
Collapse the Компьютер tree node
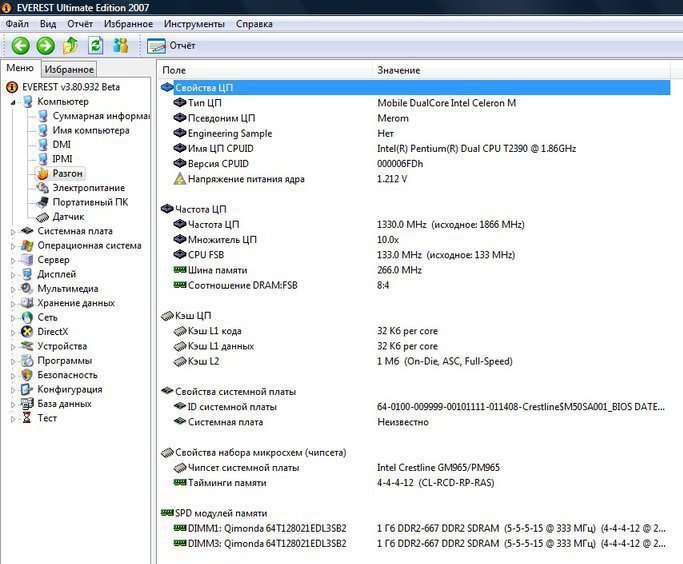click(13, 102)
